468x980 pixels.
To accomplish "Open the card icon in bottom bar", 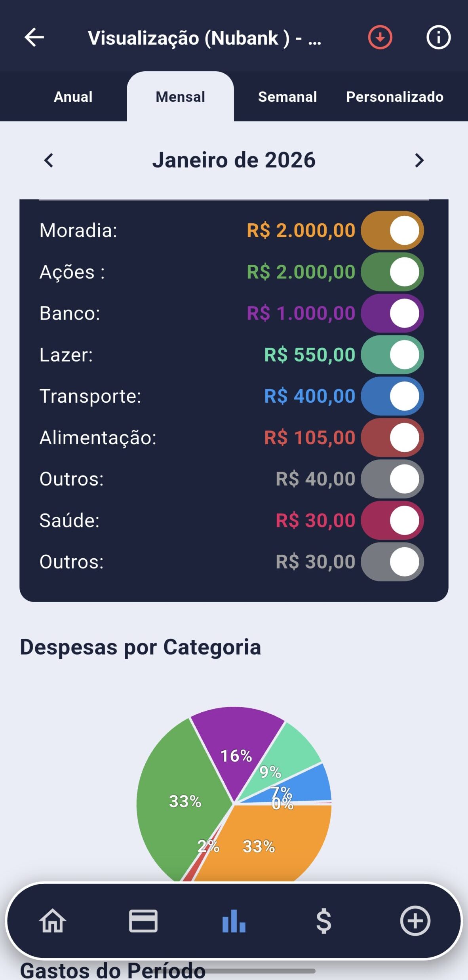I will [x=143, y=921].
